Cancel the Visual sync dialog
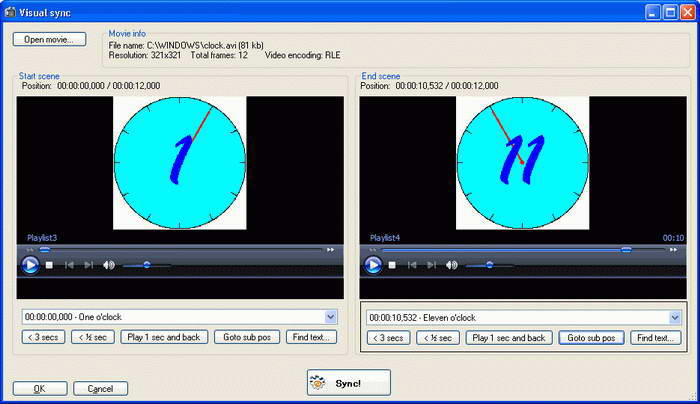This screenshot has width=700, height=404. click(100, 389)
